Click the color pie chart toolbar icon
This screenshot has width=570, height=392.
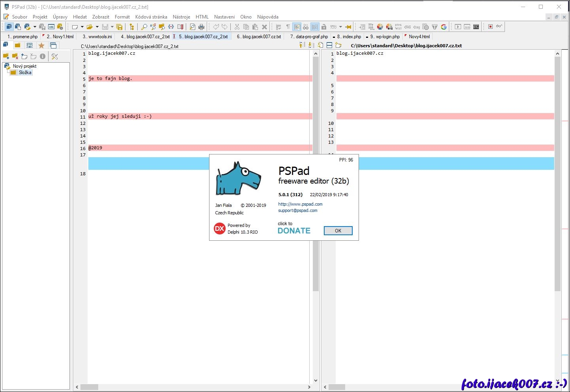(380, 27)
